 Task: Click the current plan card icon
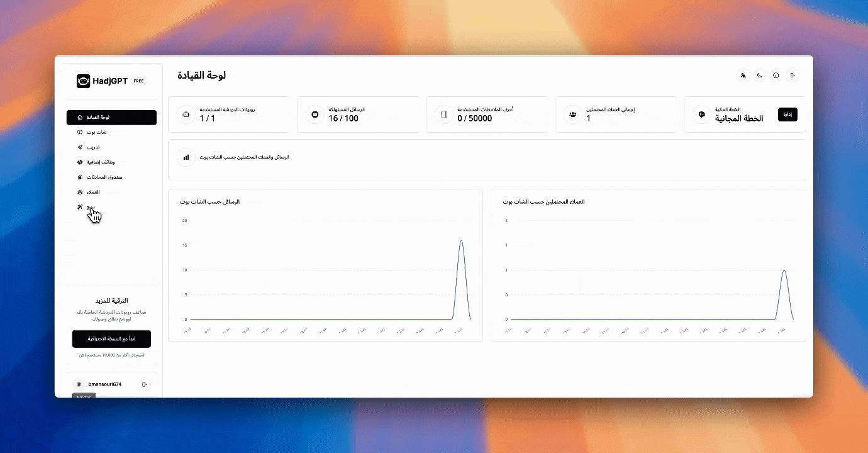(701, 115)
